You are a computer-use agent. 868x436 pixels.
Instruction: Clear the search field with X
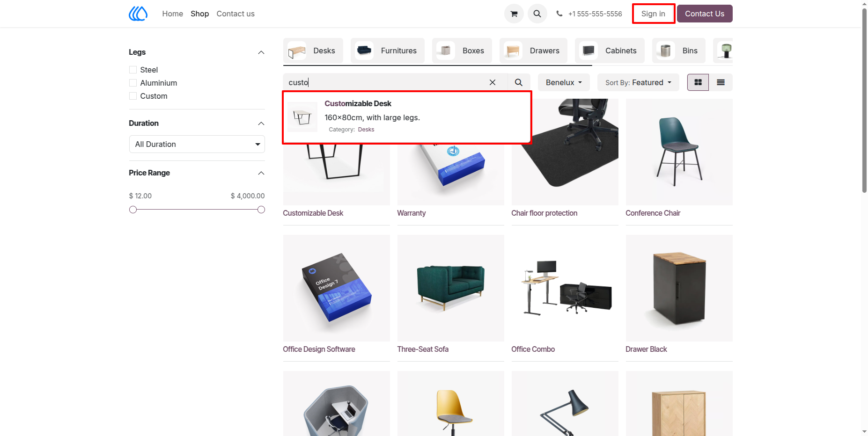tap(492, 82)
